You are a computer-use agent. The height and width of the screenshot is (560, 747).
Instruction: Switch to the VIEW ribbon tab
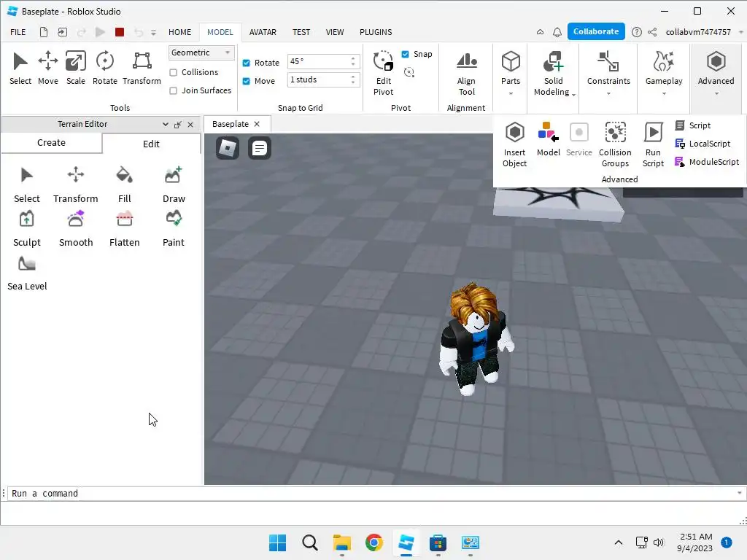(334, 32)
